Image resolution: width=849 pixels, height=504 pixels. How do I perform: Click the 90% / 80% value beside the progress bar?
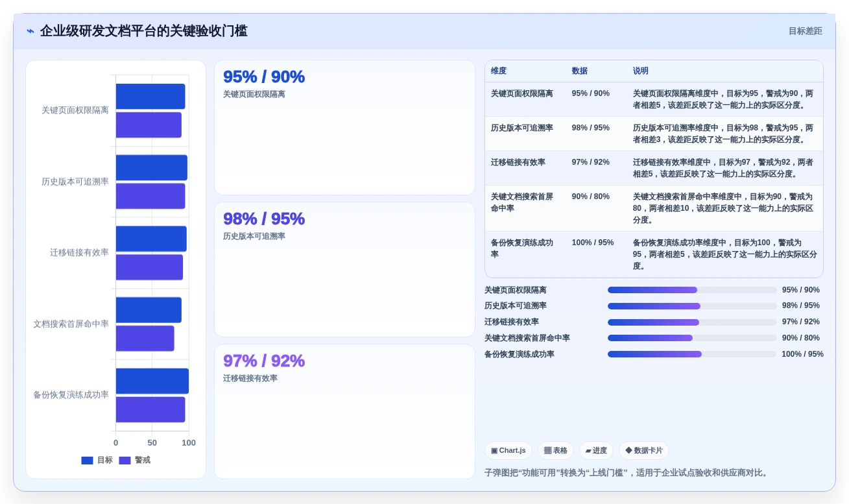pyautogui.click(x=801, y=338)
